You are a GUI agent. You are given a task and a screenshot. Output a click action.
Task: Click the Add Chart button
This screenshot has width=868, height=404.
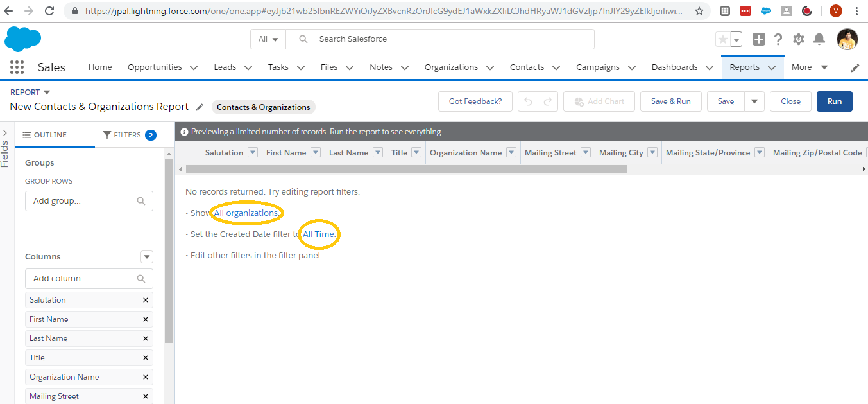599,101
